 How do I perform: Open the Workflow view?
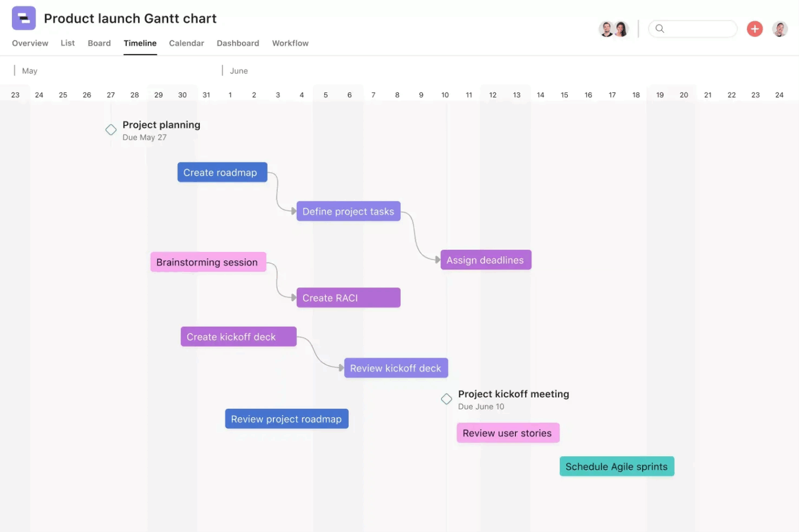click(290, 43)
